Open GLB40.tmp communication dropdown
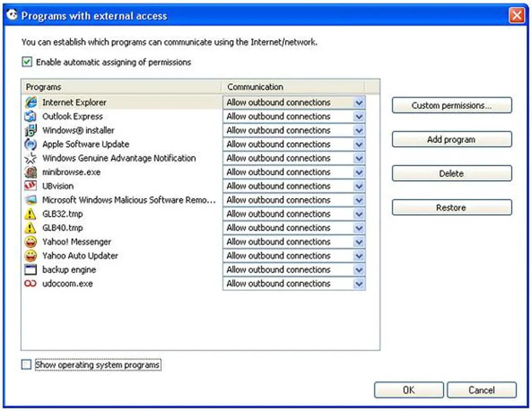This screenshot has width=532, height=411. [359, 228]
